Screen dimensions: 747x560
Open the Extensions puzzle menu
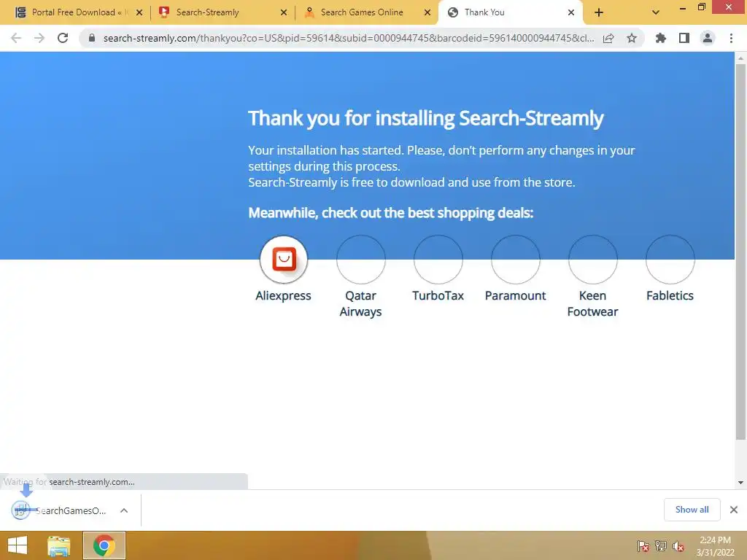pyautogui.click(x=661, y=38)
